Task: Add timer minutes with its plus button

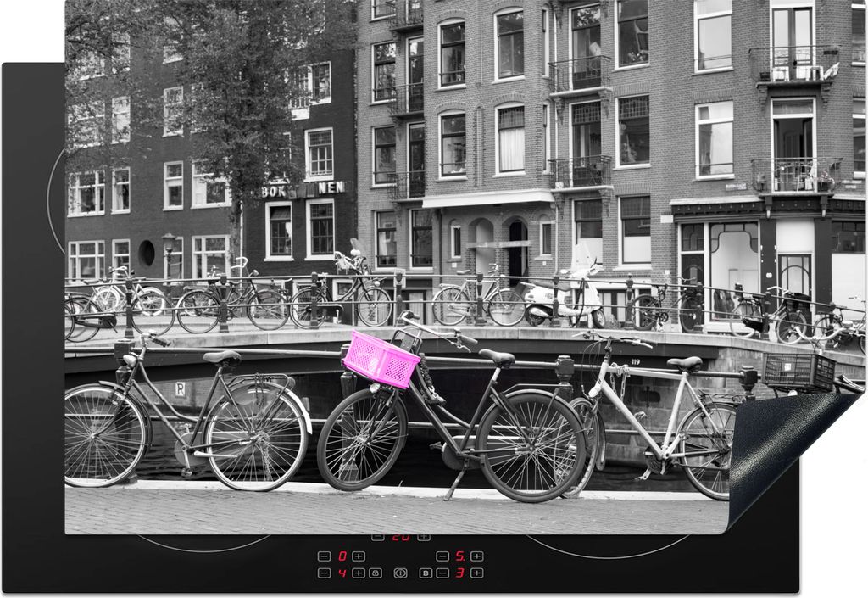Action: tap(424, 537)
